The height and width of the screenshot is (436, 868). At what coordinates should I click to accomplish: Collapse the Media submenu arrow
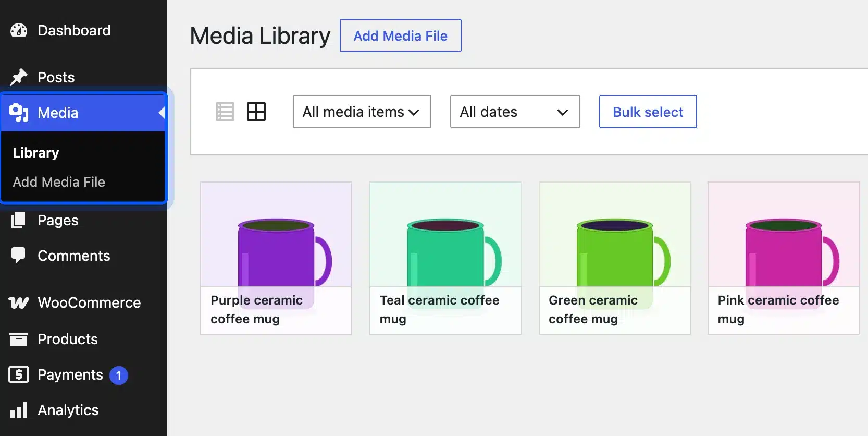[x=162, y=113]
